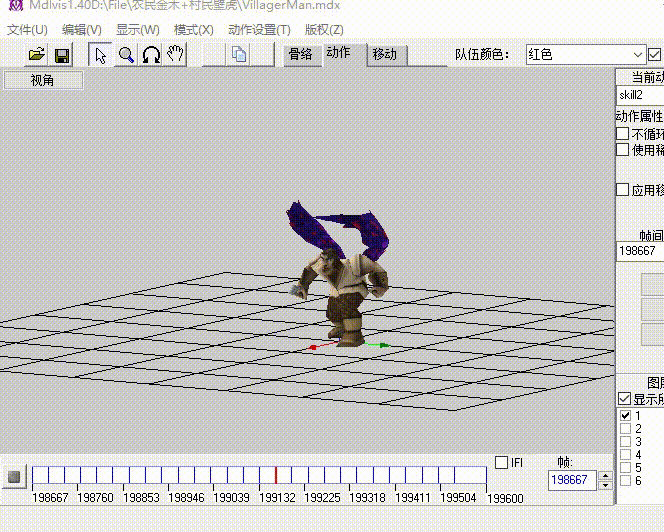Screen dimensions: 664x532
Task: Toggle layer 2 checkbox
Action: click(625, 428)
